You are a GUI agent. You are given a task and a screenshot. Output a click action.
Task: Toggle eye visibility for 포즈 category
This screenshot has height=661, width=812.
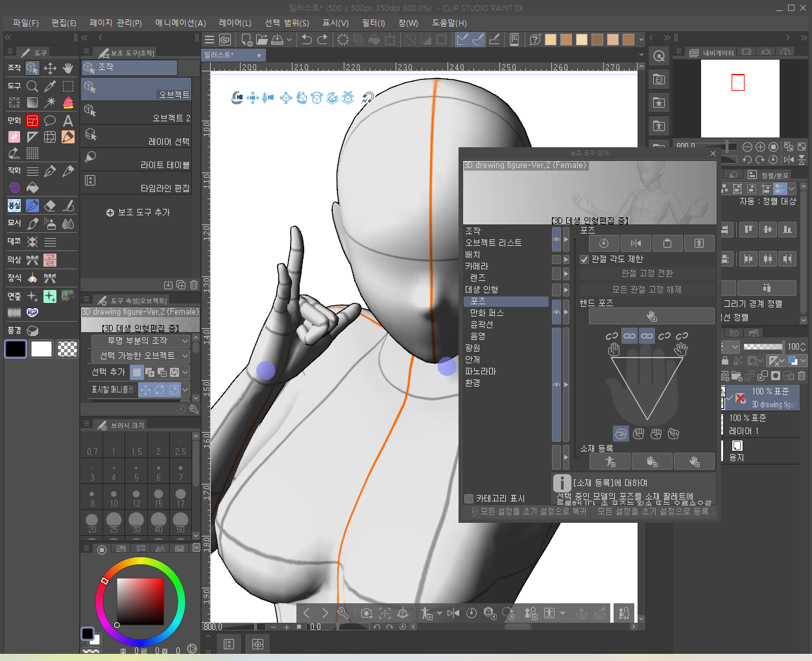click(556, 313)
